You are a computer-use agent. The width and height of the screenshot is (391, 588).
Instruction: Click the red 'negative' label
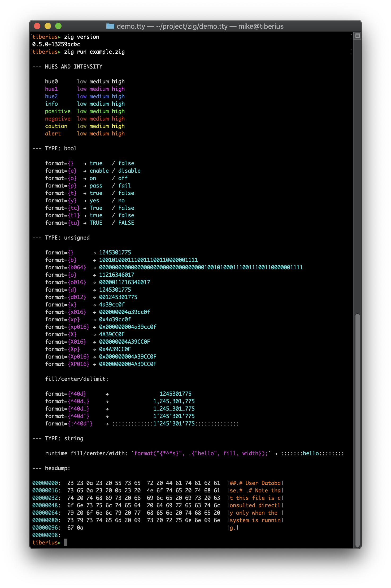[58, 119]
